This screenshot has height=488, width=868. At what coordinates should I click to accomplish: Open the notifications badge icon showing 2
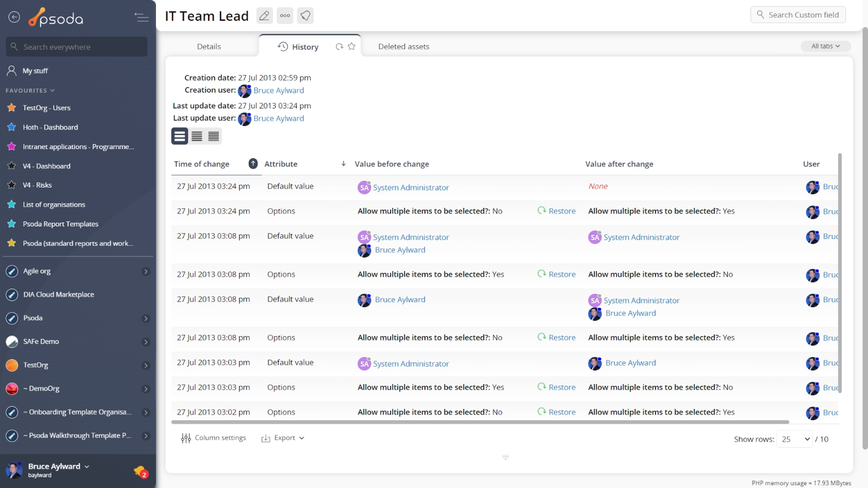(140, 471)
